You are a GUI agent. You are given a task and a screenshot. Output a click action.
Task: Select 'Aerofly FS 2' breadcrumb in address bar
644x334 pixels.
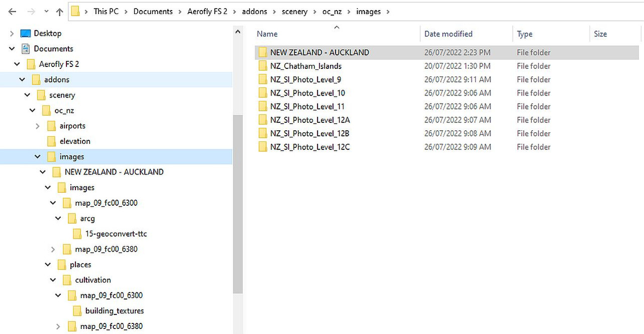pyautogui.click(x=207, y=11)
